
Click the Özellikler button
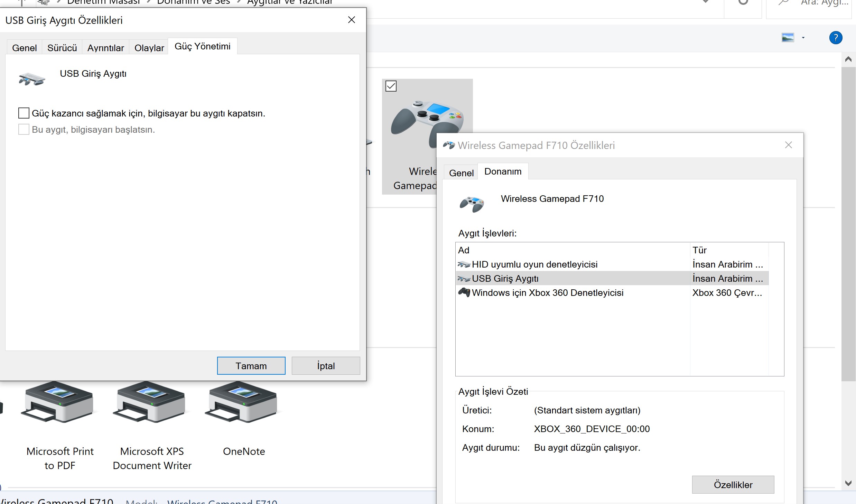[733, 485]
